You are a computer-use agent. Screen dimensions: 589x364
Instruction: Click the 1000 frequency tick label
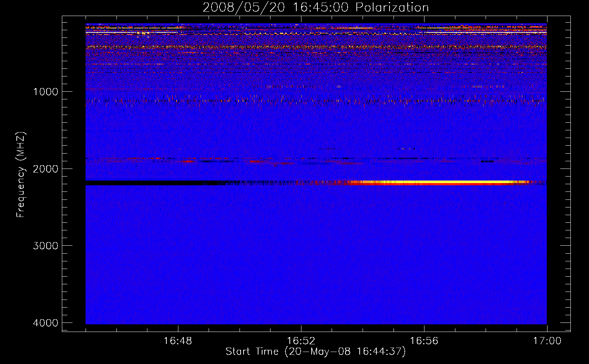point(46,92)
